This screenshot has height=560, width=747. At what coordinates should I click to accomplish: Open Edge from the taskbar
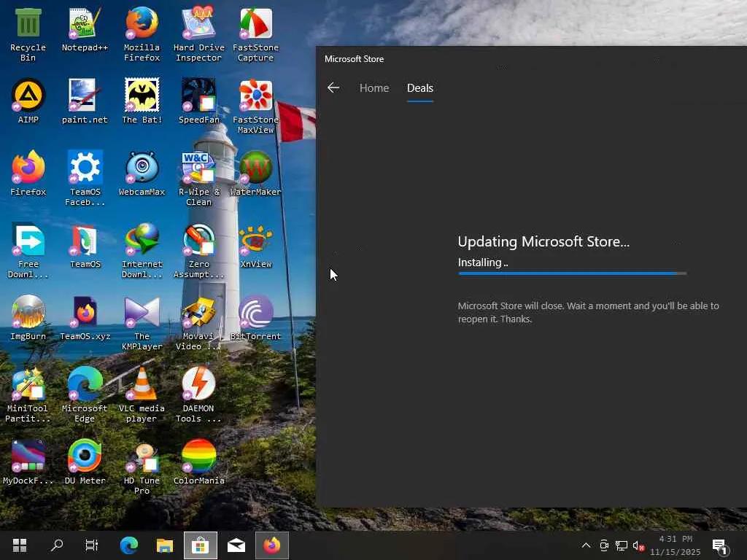click(128, 545)
